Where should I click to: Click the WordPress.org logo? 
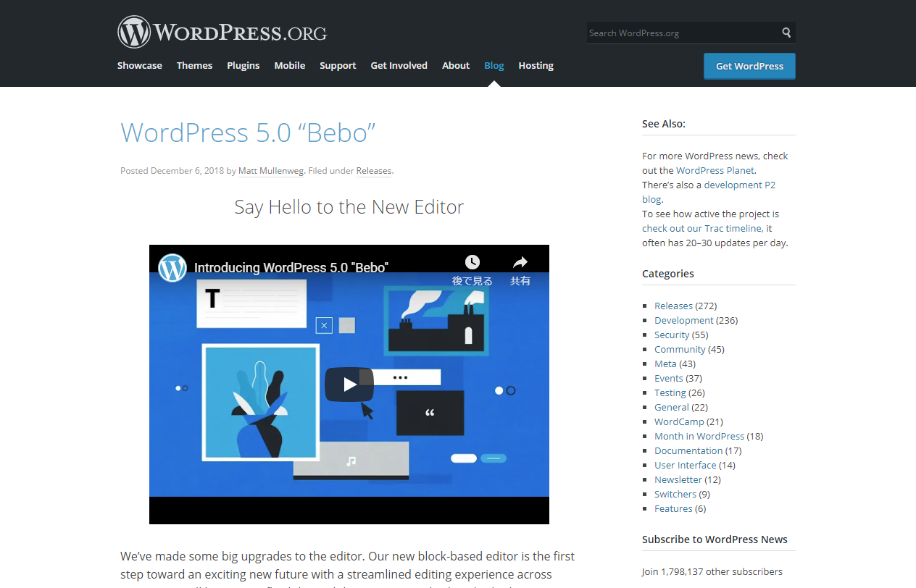pyautogui.click(x=222, y=33)
